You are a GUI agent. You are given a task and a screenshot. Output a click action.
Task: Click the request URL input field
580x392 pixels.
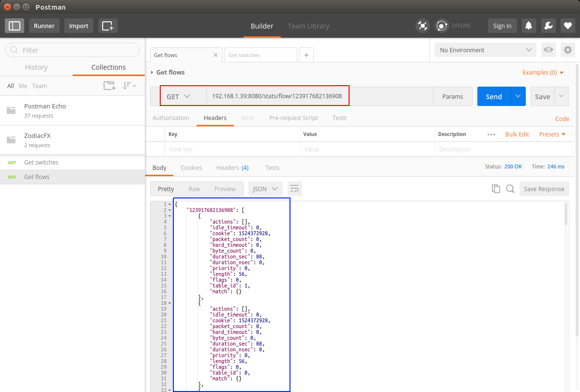click(x=319, y=96)
